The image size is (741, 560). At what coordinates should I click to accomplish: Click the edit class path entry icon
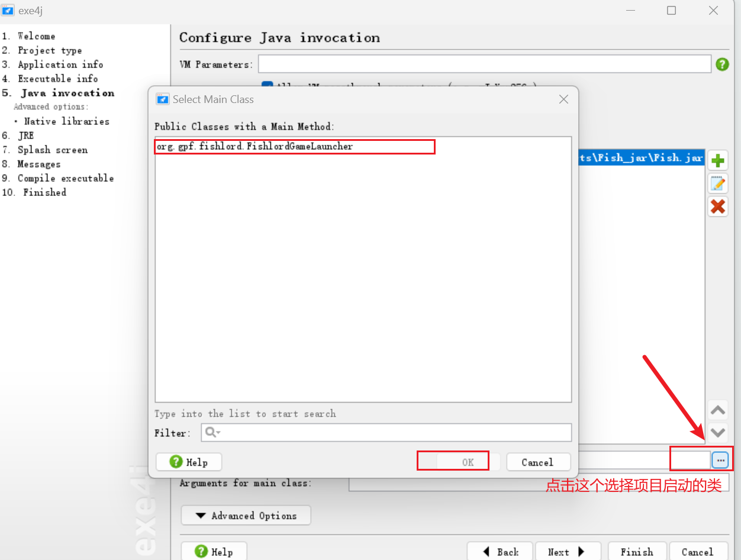click(718, 184)
